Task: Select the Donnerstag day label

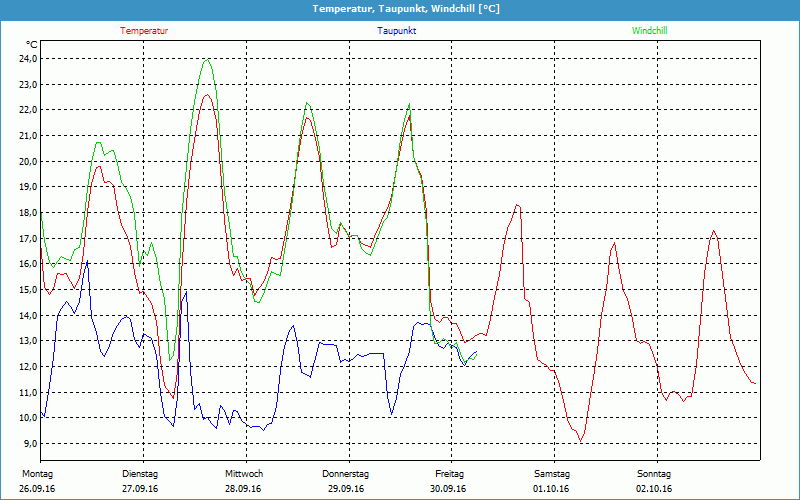Action: click(x=345, y=474)
